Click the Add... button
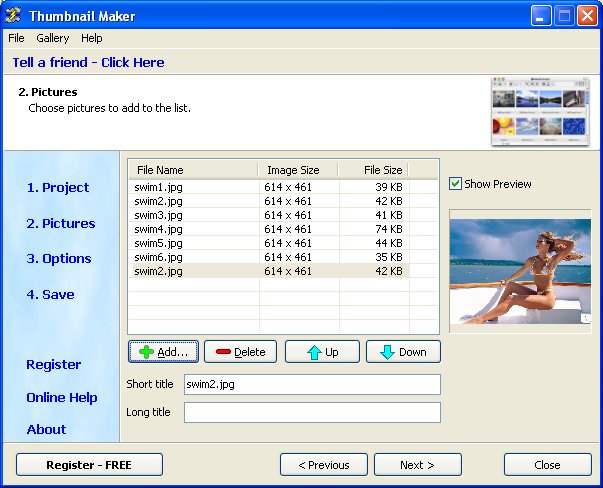The image size is (603, 488). click(163, 351)
